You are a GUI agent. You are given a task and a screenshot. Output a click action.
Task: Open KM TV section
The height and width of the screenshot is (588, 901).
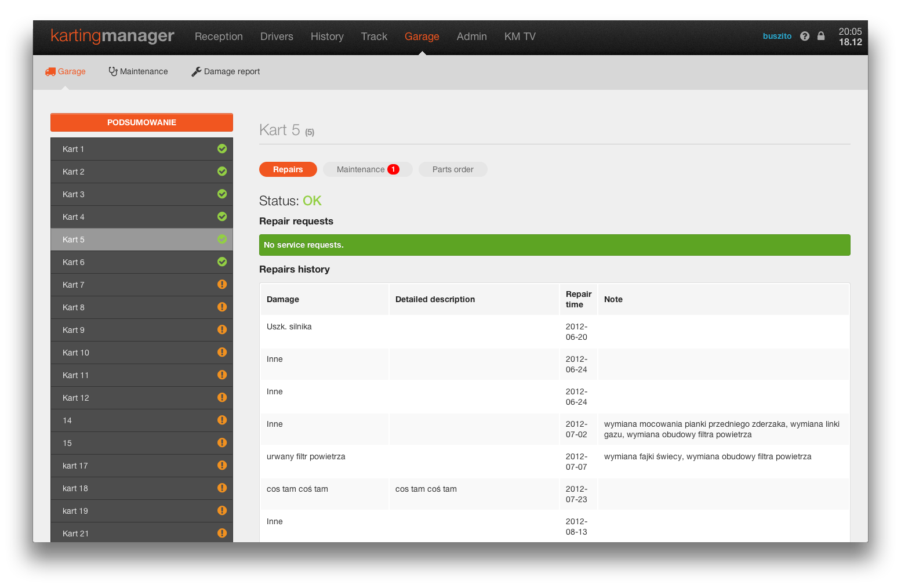click(x=519, y=37)
